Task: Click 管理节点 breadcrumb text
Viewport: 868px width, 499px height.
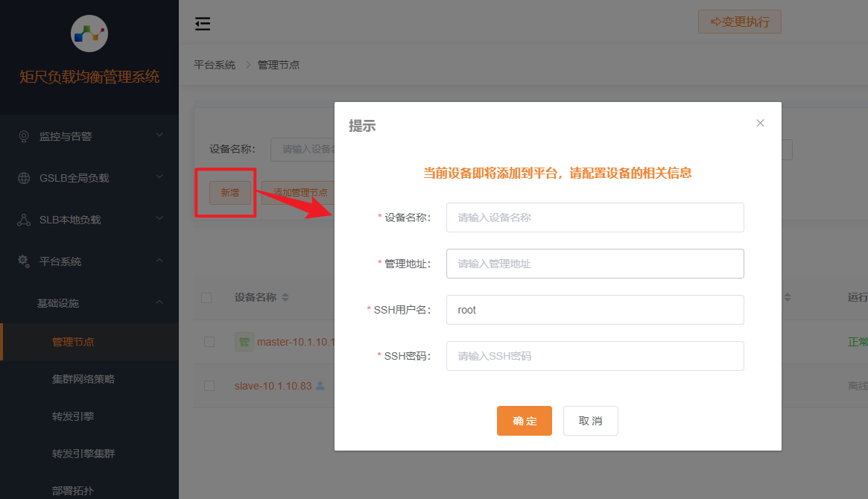Action: click(279, 65)
